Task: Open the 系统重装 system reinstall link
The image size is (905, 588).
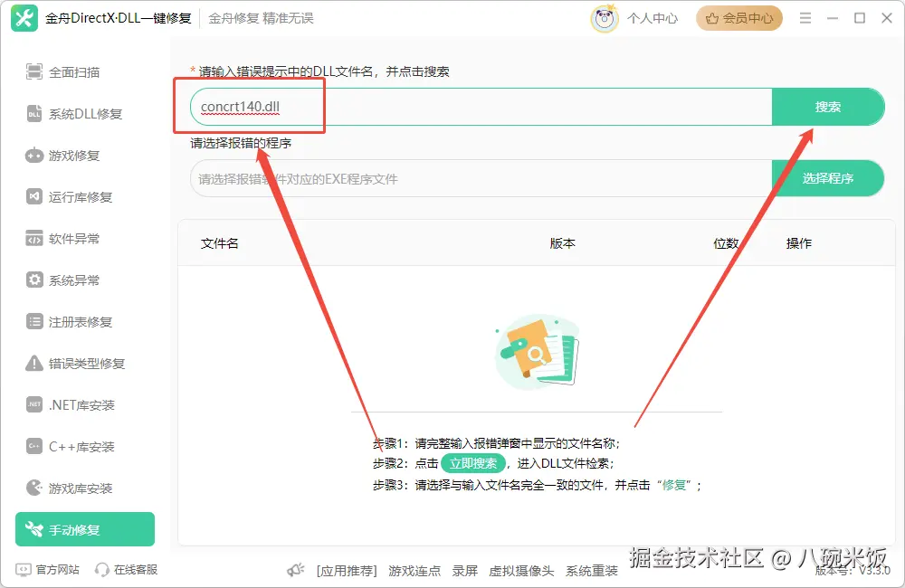Action: 592,571
